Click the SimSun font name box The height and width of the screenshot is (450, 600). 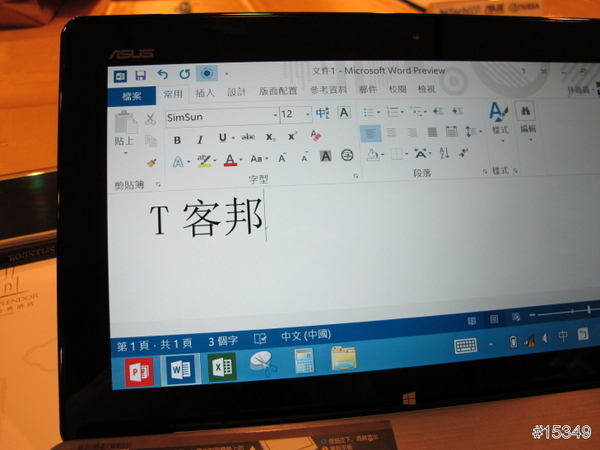219,117
